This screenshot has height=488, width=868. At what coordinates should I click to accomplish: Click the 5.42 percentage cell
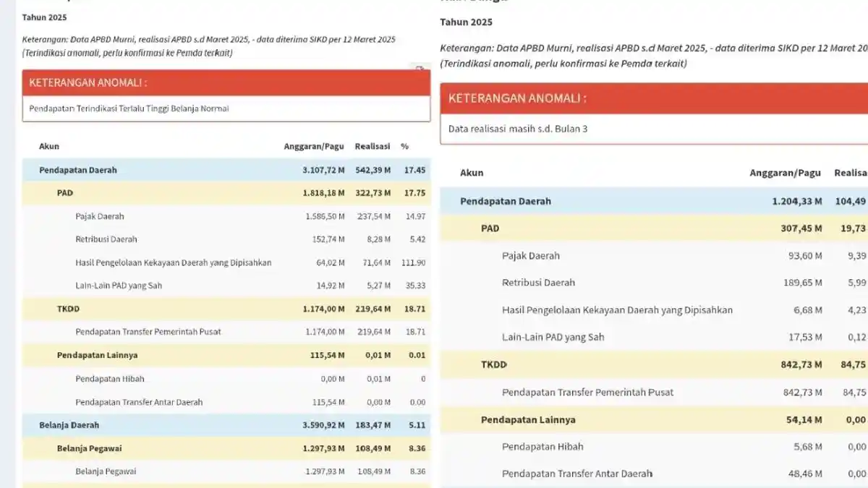coord(417,239)
